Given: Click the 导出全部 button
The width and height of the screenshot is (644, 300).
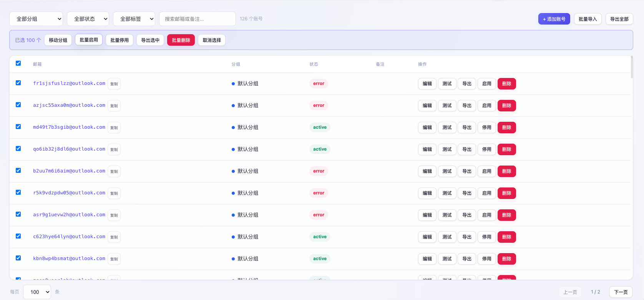Looking at the screenshot, I should click(x=619, y=19).
